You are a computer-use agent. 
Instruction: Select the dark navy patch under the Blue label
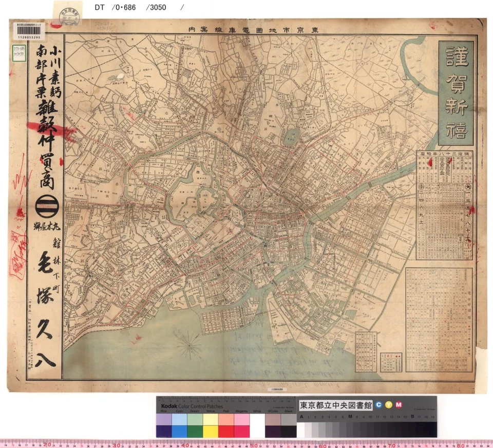click(x=164, y=431)
